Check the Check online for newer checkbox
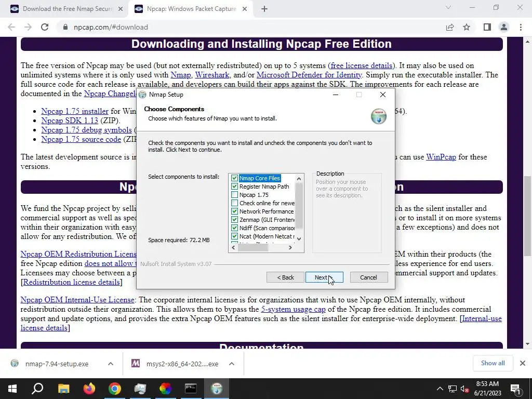The image size is (532, 399). point(234,203)
